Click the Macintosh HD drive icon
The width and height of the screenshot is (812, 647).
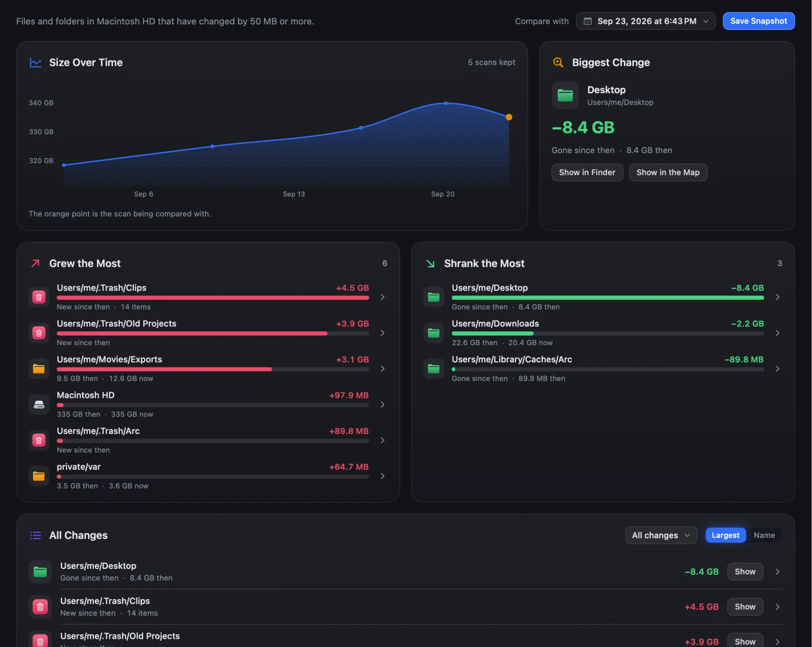[x=39, y=404]
